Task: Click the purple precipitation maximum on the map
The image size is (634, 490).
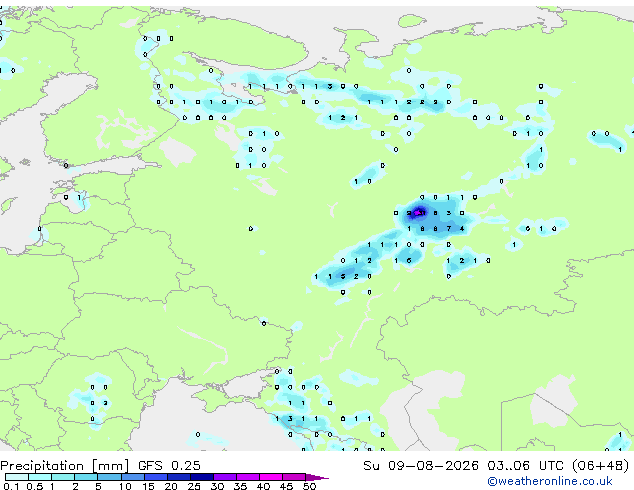Action: coord(418,212)
